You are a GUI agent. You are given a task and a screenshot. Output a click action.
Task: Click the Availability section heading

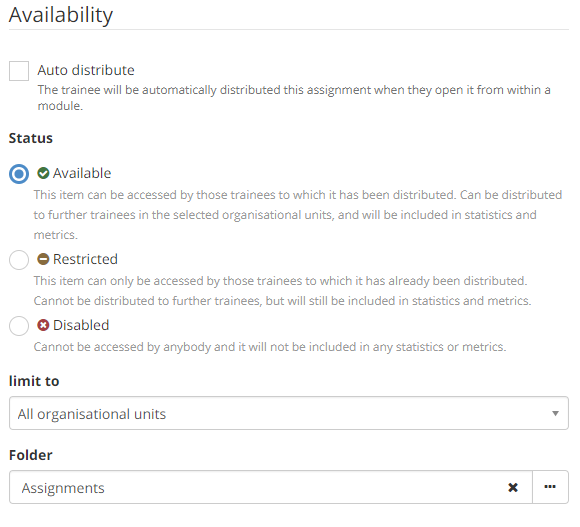61,16
